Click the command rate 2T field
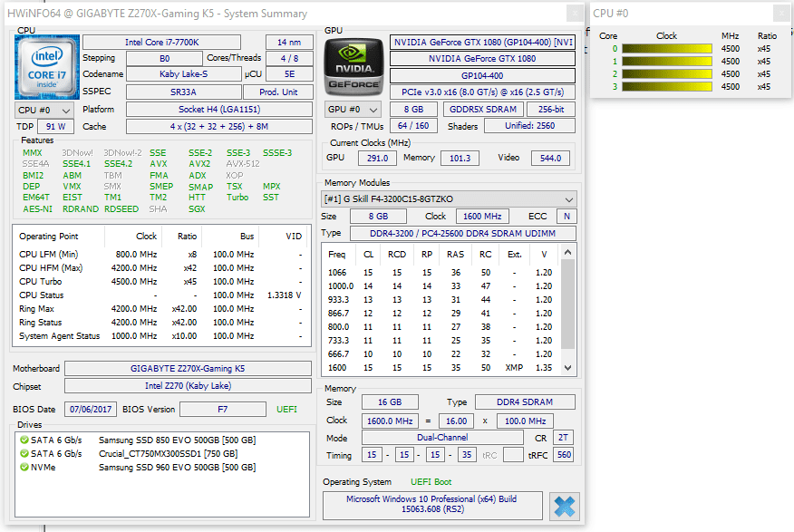794x532 pixels. point(564,438)
